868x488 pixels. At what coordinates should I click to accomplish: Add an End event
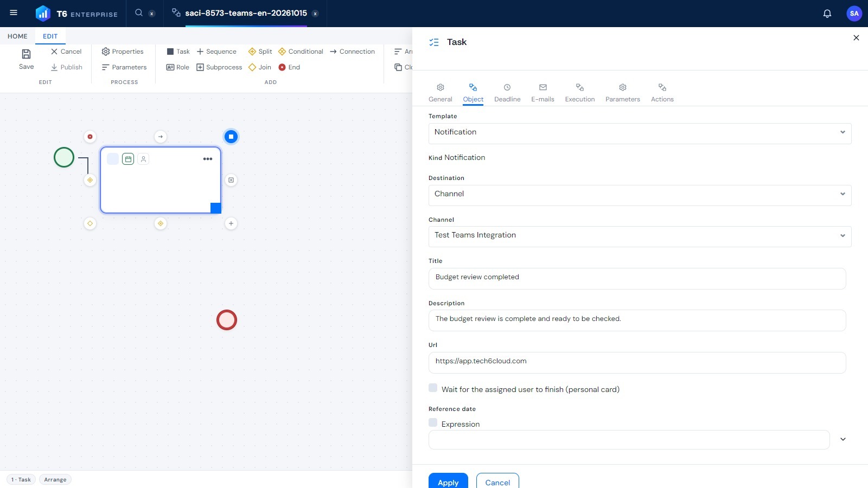click(289, 67)
